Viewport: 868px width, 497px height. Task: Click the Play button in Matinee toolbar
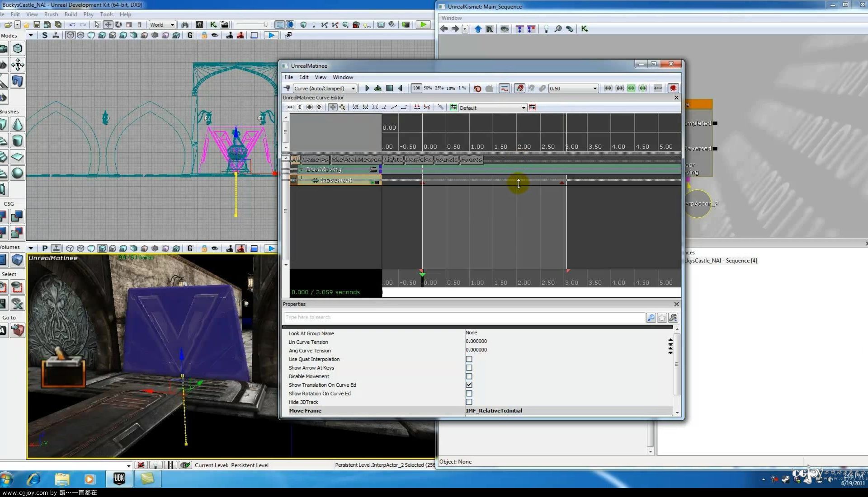point(366,88)
